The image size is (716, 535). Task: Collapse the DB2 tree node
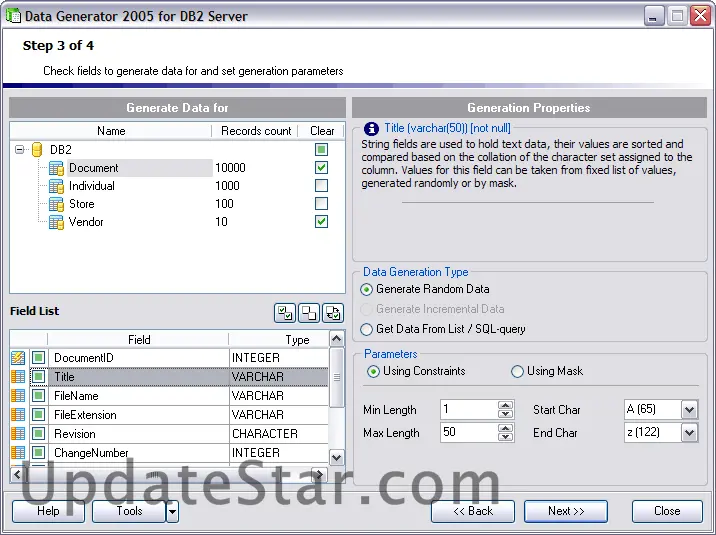(19, 149)
